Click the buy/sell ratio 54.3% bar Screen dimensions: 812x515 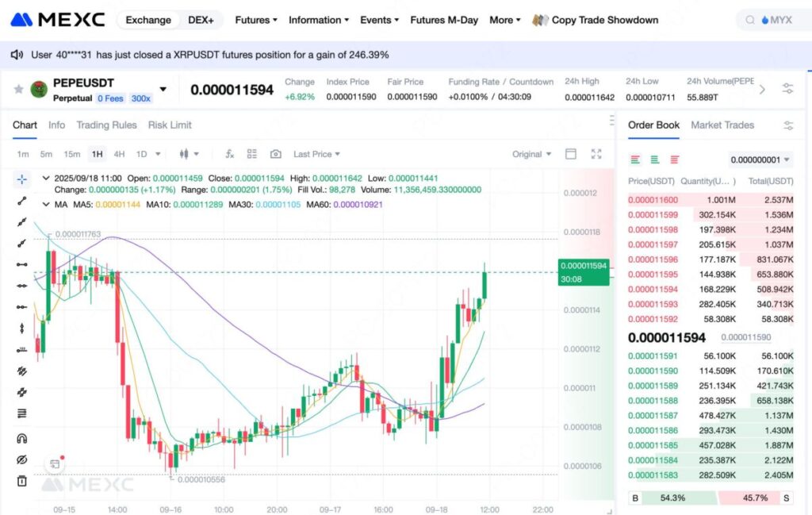click(x=674, y=498)
